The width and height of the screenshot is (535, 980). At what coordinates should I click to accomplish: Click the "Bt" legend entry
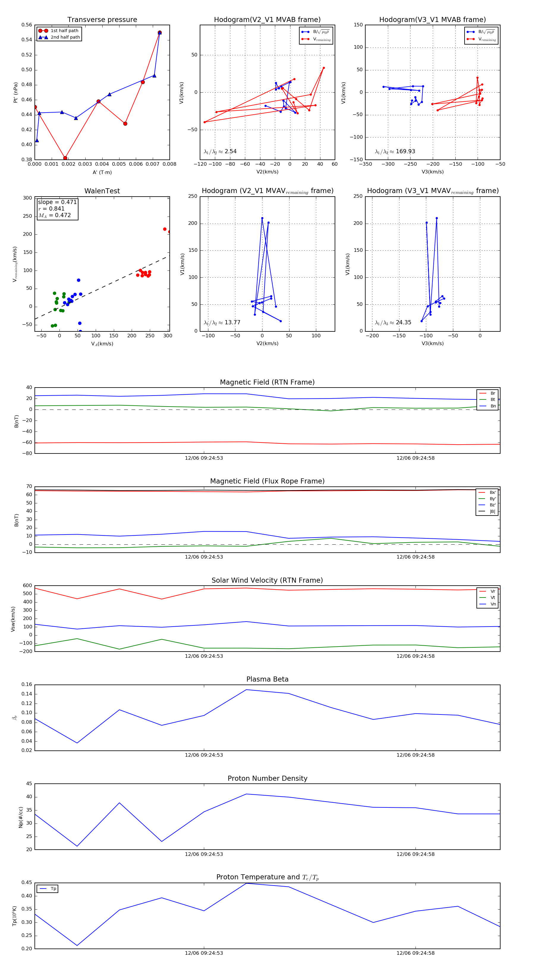coord(487,400)
